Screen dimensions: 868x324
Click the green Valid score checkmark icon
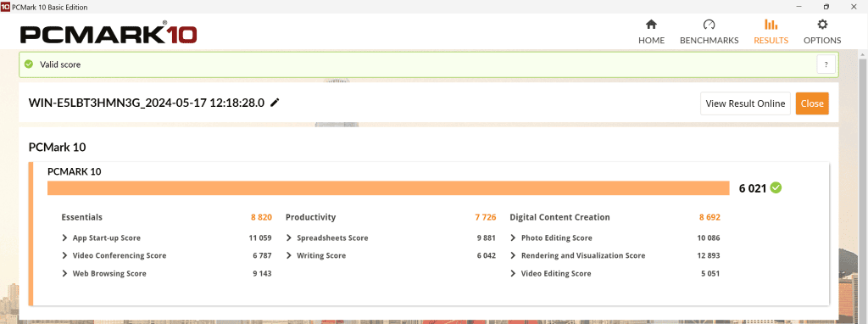[28, 64]
